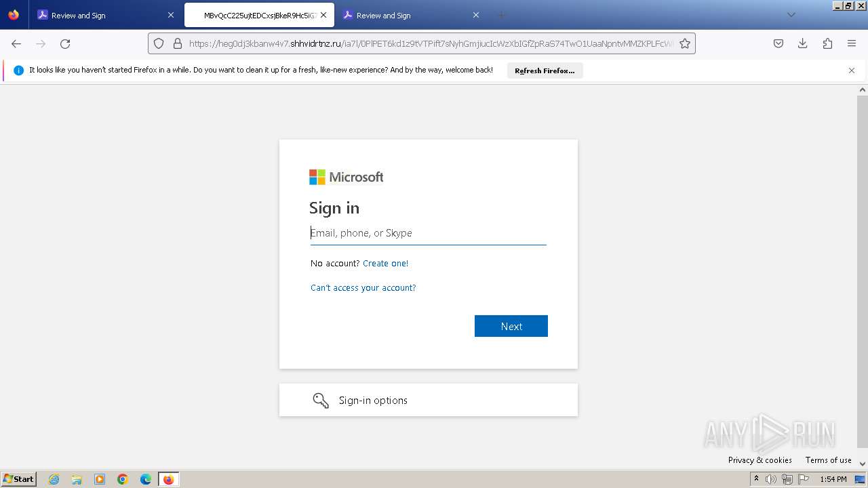View site security padlock information
868x488 pixels.
178,43
